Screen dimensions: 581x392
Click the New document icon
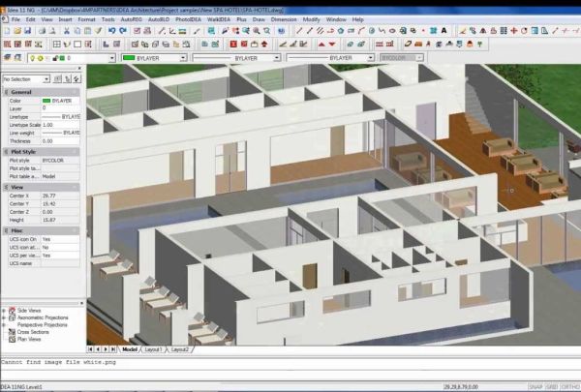coord(7,31)
